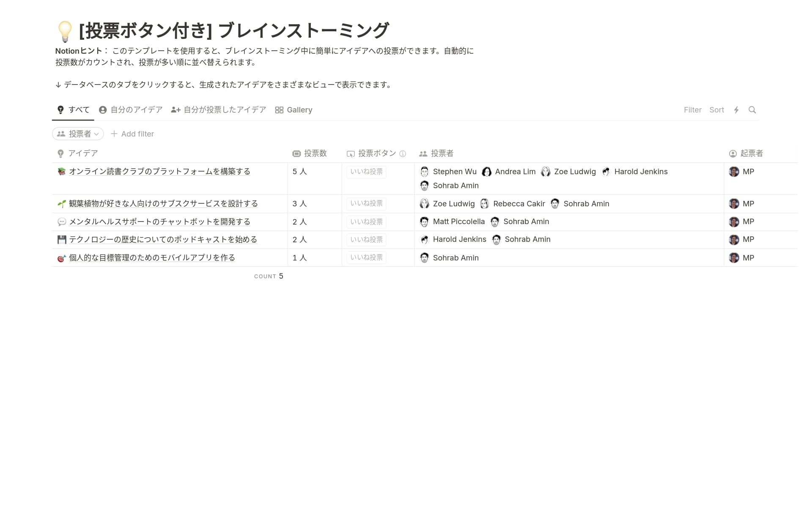
Task: Open the メンタルヘルスサポート chatbot idea page
Action: (159, 222)
